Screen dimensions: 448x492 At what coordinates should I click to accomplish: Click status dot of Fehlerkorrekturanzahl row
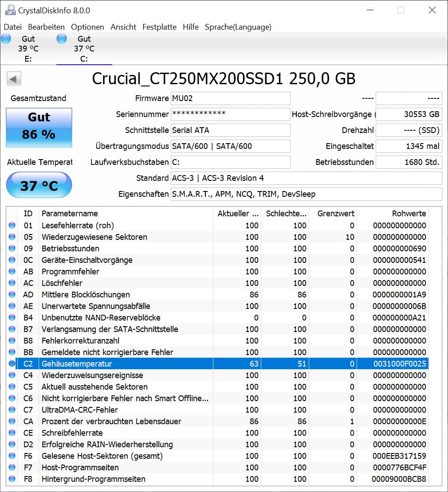[12, 340]
